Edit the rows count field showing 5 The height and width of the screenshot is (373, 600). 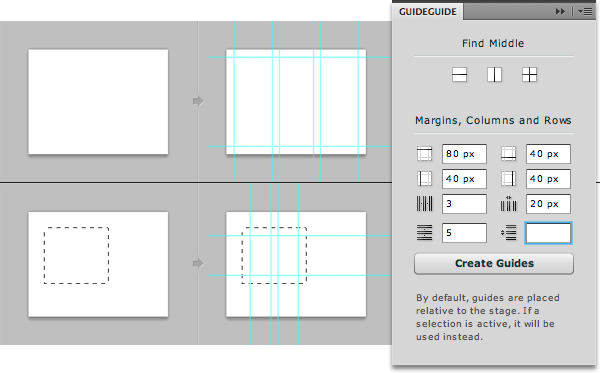pos(464,233)
